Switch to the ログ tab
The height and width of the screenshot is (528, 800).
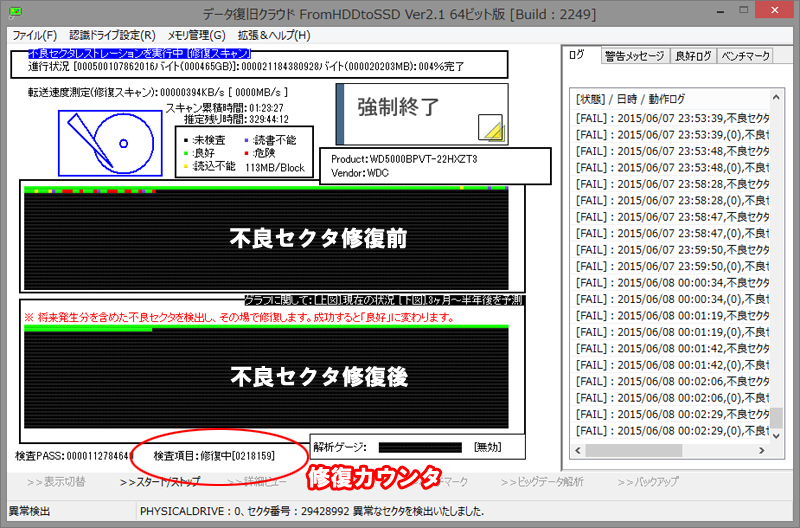click(x=577, y=55)
